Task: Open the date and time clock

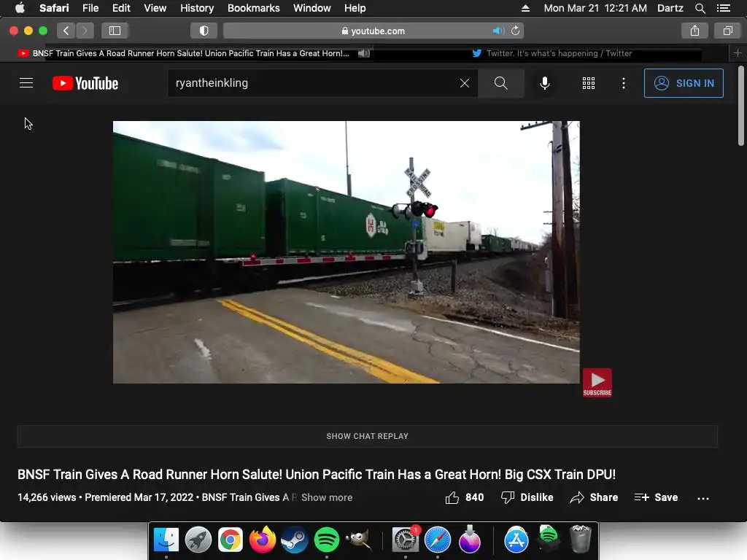Action: click(x=595, y=8)
